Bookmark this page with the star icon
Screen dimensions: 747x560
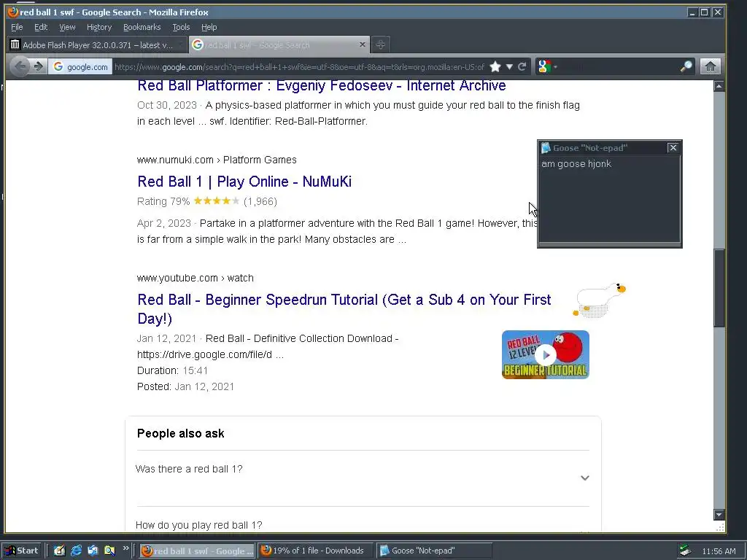coord(495,66)
